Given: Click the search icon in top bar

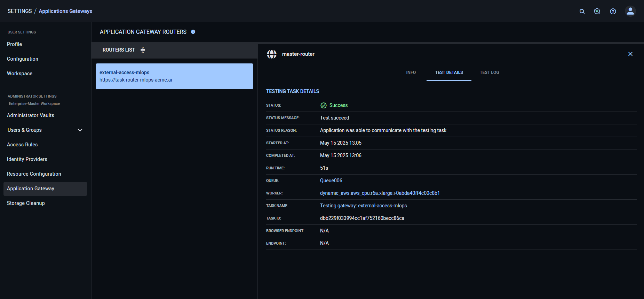Looking at the screenshot, I should [582, 11].
